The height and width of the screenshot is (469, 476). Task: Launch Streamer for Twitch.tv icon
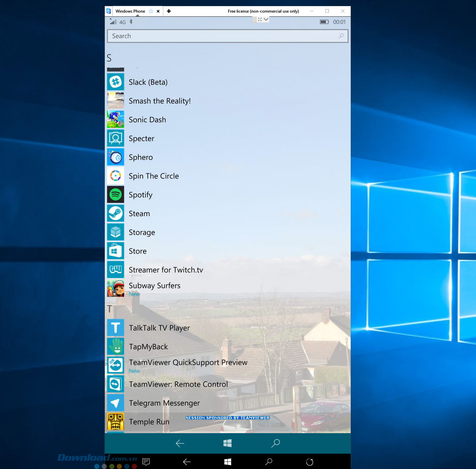pyautogui.click(x=115, y=270)
